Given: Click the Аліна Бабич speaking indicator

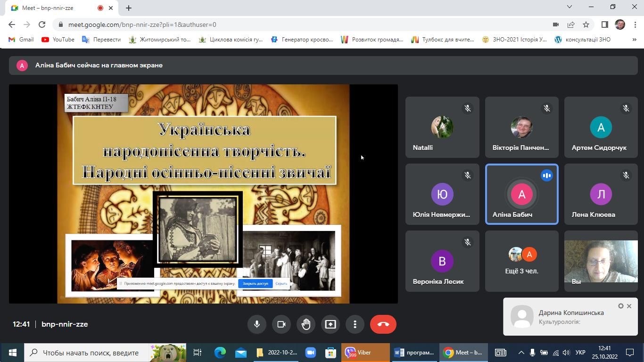Looking at the screenshot, I should tap(546, 175).
